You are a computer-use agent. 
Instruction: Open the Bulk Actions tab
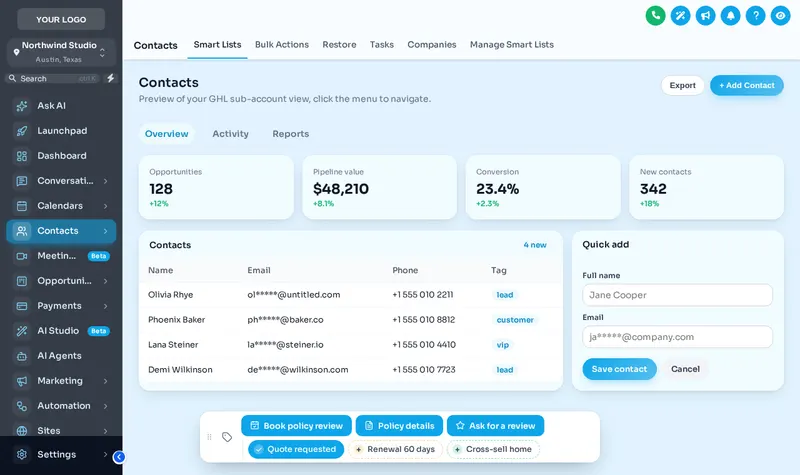[282, 45]
